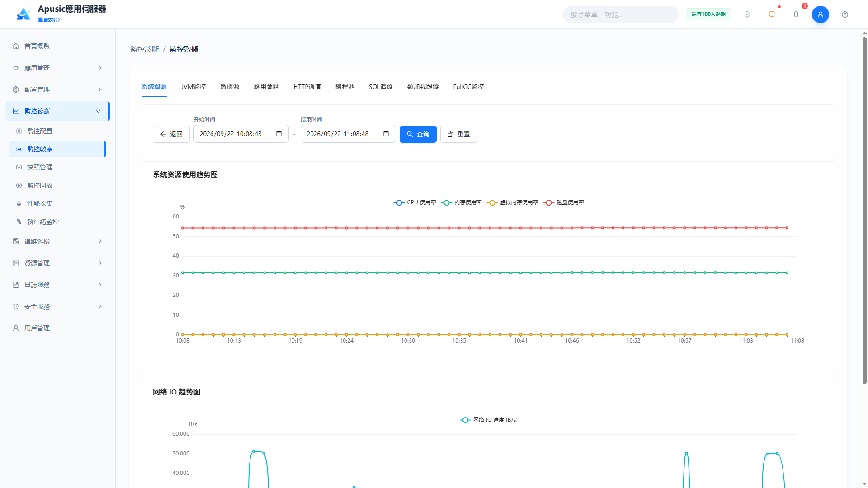Image resolution: width=868 pixels, height=488 pixels.
Task: Click the 查询 search button
Action: coord(418,134)
